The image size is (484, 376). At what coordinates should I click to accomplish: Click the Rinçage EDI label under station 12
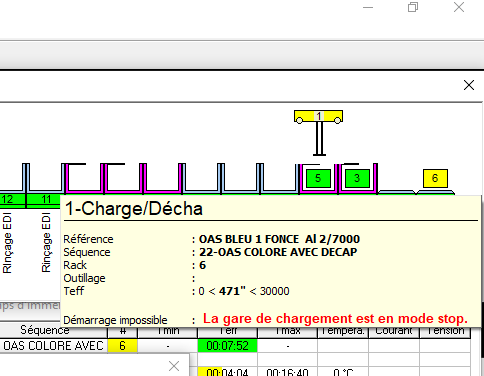point(7,243)
